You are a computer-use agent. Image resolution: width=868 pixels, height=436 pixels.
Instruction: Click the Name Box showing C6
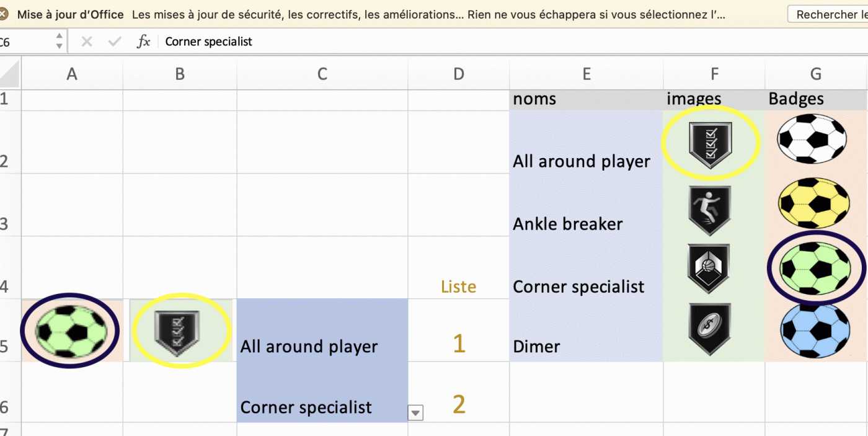[x=25, y=42]
